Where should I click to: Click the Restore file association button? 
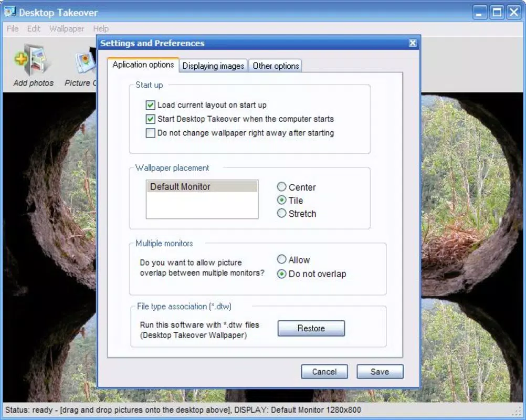tap(311, 328)
